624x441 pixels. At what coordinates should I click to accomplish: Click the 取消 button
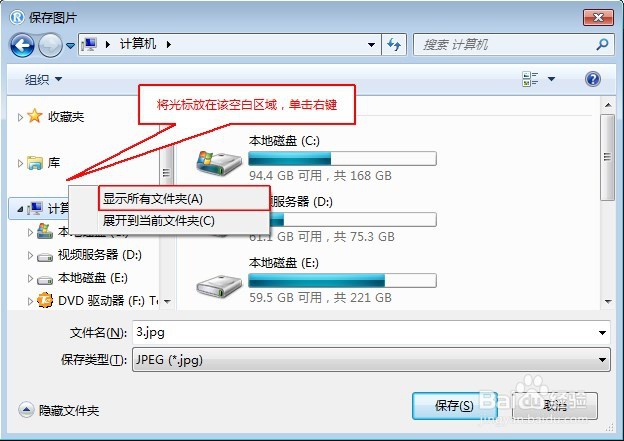pyautogui.click(x=555, y=406)
